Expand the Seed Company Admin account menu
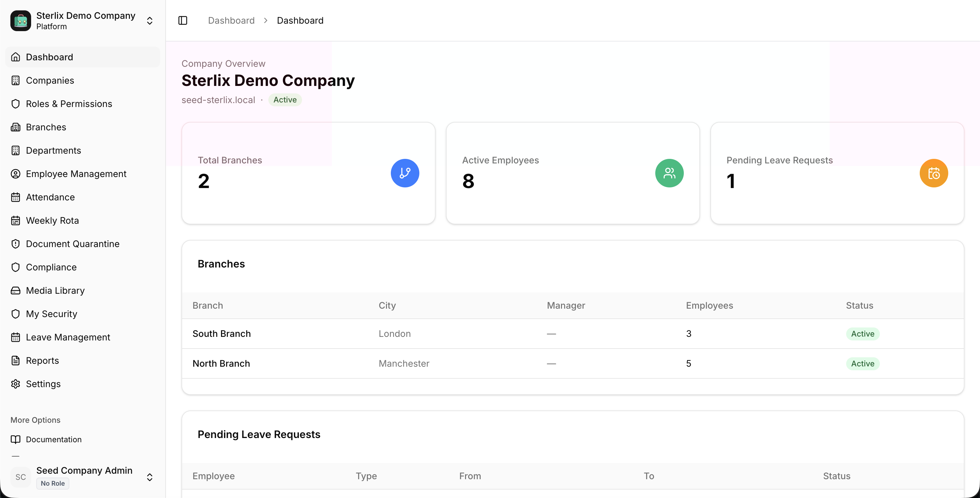This screenshot has height=498, width=980. click(150, 477)
